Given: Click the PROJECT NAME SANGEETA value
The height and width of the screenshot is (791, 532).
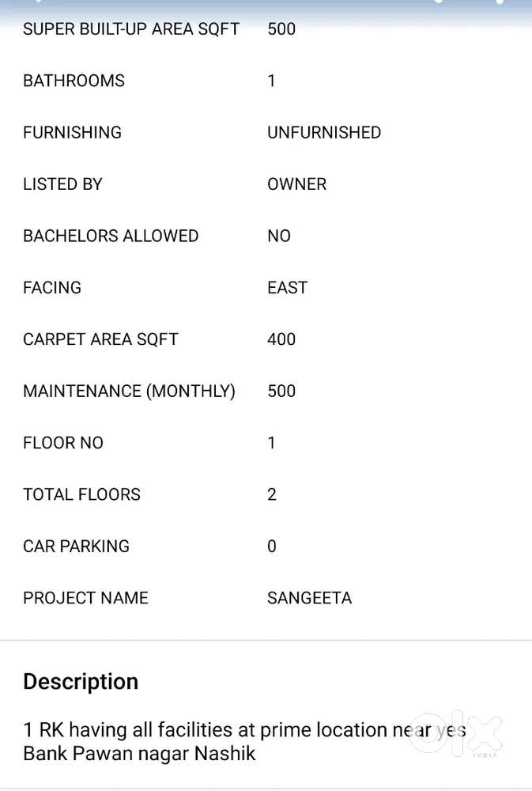Looking at the screenshot, I should 309,598.
